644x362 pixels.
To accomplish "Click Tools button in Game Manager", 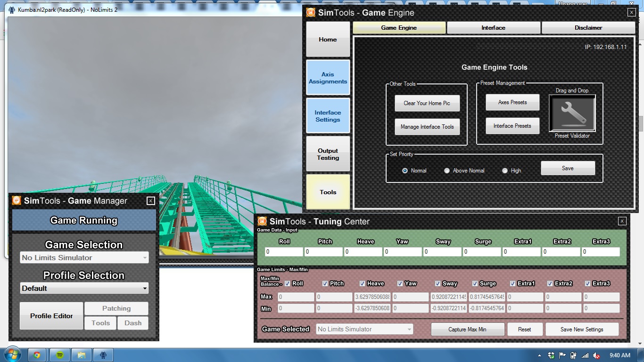I will pyautogui.click(x=100, y=323).
